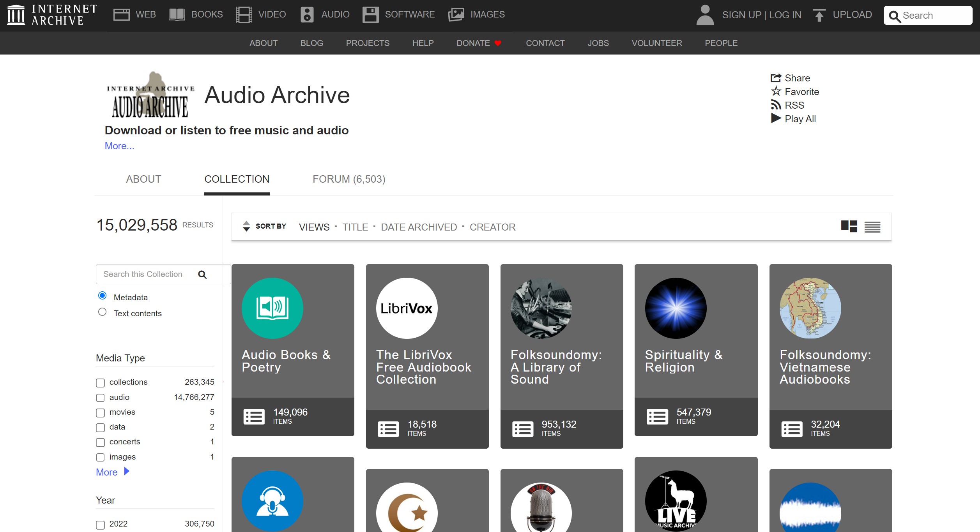980x532 pixels.
Task: Open the vintage microphone collection icon
Action: click(541, 507)
